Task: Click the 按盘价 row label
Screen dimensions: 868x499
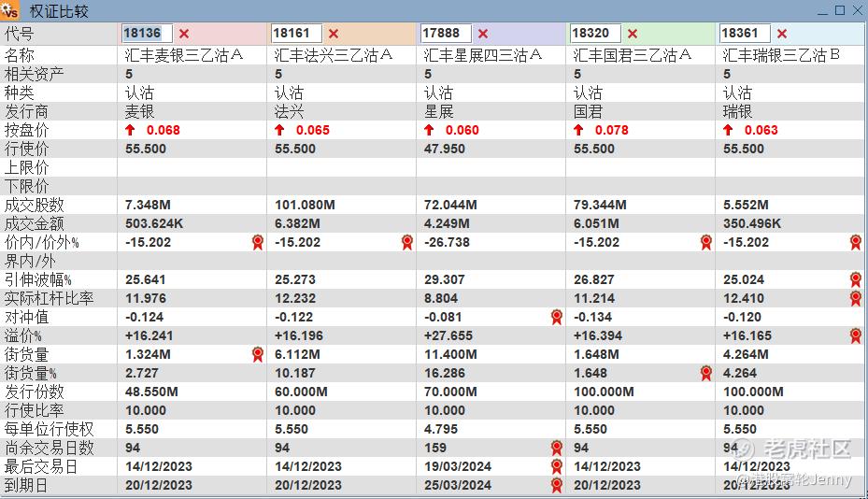Action: click(26, 130)
